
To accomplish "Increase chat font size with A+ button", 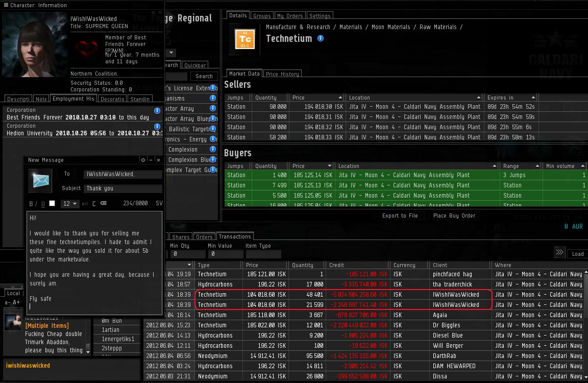I will tap(16, 302).
